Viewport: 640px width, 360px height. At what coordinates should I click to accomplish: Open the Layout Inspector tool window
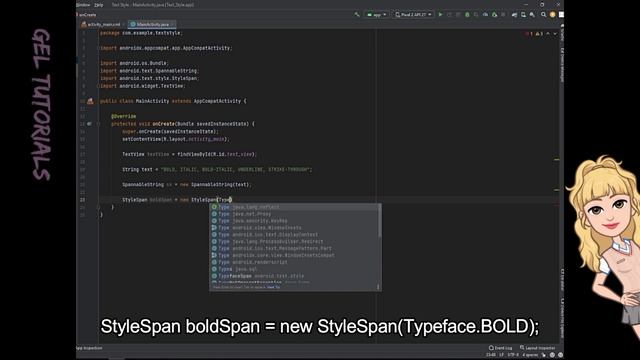(538, 348)
